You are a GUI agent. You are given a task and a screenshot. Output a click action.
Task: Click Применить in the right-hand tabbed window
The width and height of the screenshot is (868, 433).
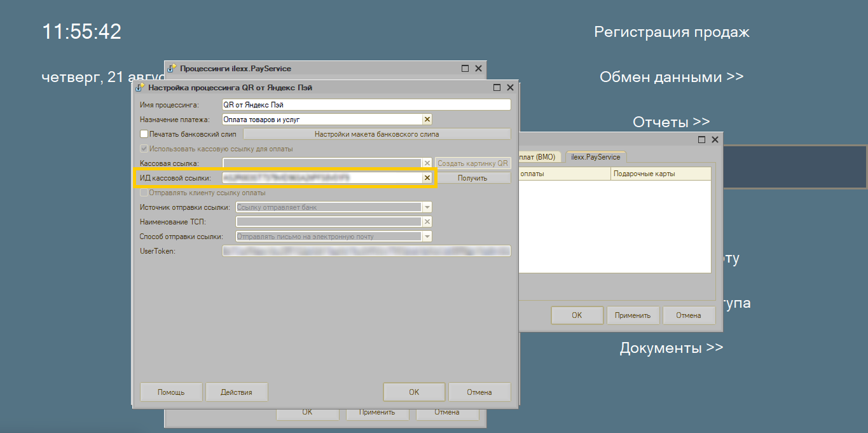pyautogui.click(x=633, y=315)
